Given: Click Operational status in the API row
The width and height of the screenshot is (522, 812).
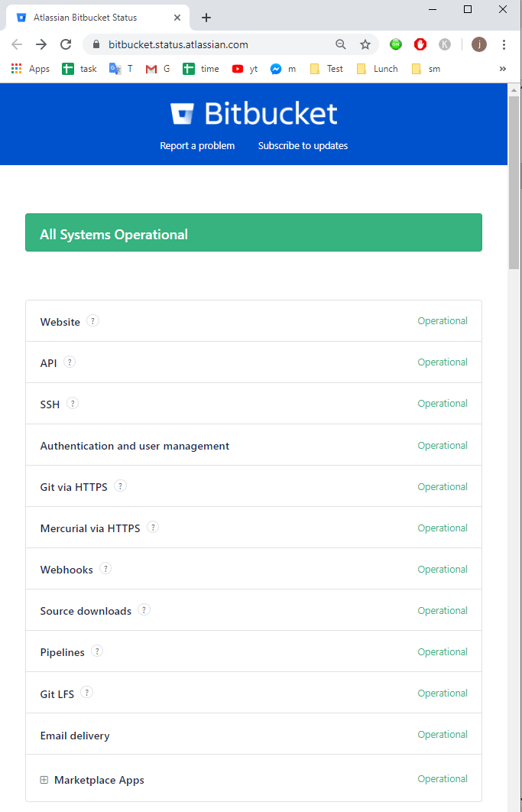Looking at the screenshot, I should coord(443,362).
